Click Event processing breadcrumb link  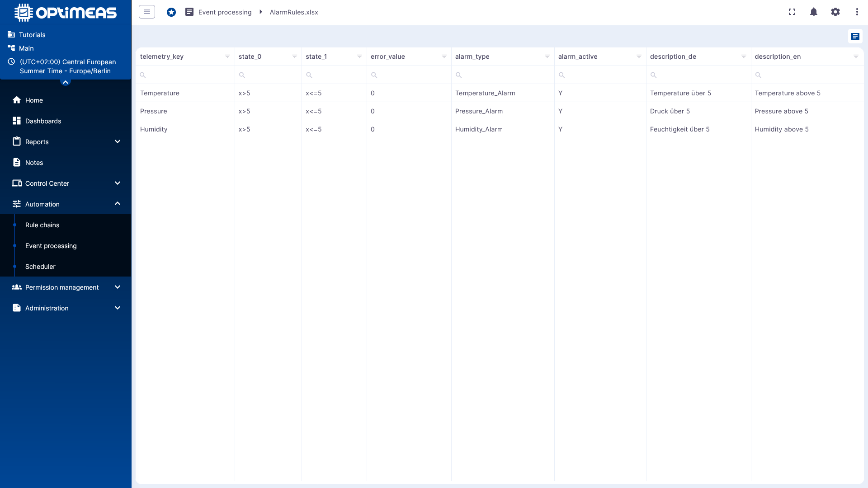[225, 12]
